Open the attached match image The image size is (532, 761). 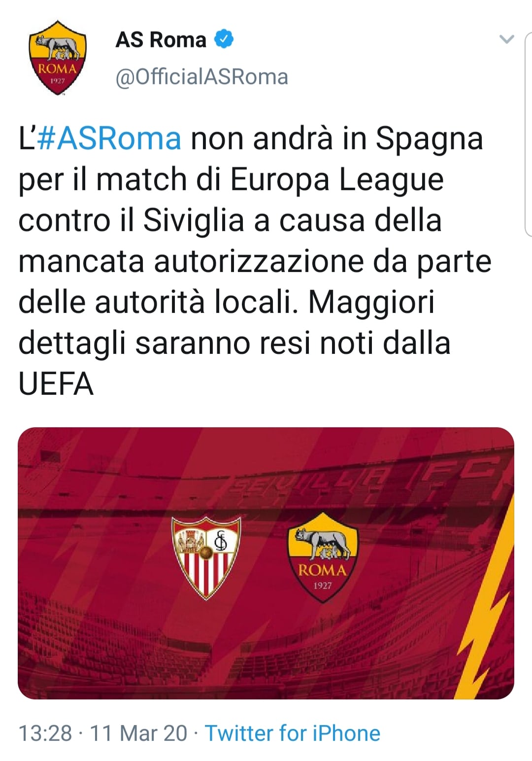coord(266,563)
